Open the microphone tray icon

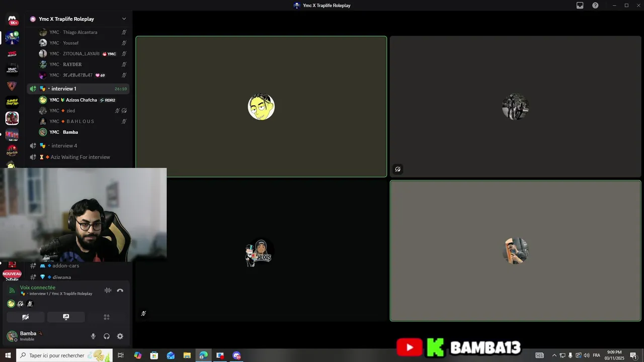coord(571,355)
